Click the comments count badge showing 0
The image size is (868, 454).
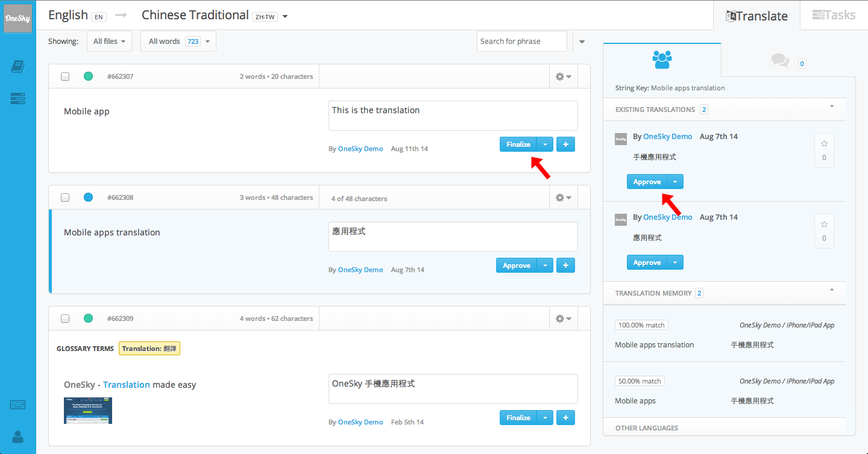pos(802,63)
